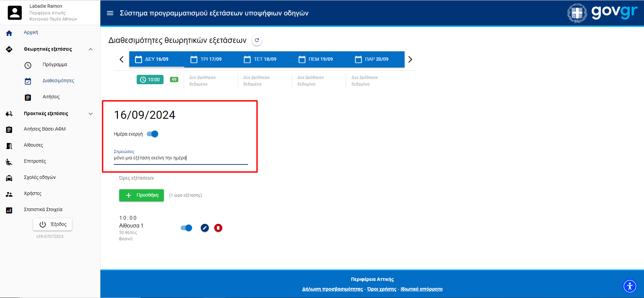The height and width of the screenshot is (298, 644).
Task: Go to previous week arrow
Action: 122,59
